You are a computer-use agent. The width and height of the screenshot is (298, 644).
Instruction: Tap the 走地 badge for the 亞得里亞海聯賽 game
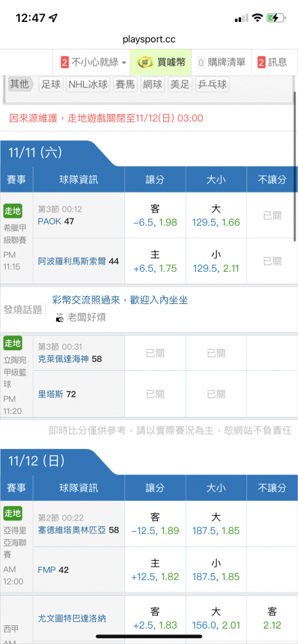click(x=13, y=513)
